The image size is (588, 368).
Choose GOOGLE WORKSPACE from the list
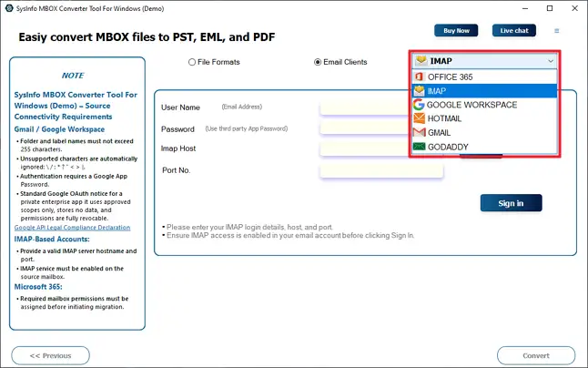tap(484, 105)
